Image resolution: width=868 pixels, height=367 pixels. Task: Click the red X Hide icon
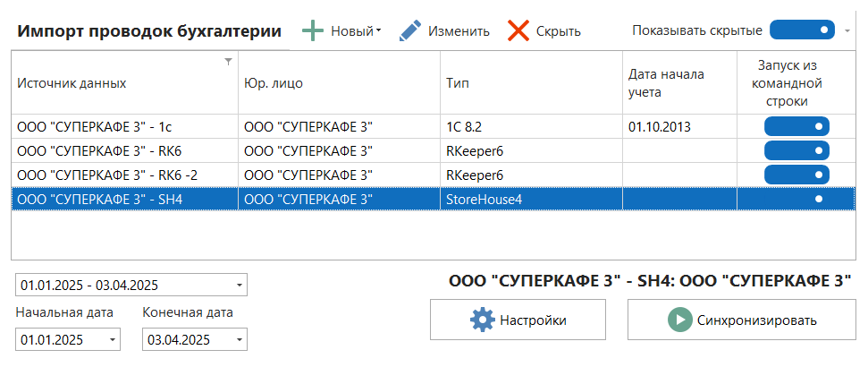click(x=518, y=31)
